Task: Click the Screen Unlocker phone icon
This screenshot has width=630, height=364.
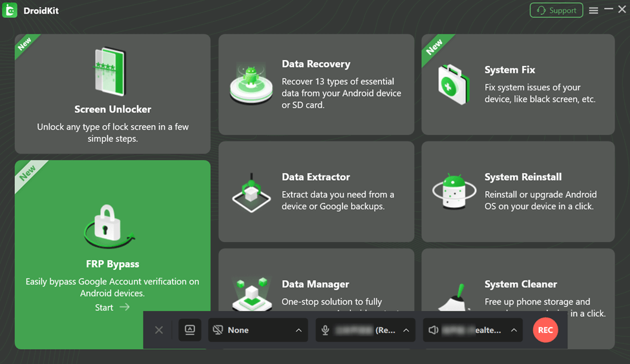Action: (x=110, y=72)
